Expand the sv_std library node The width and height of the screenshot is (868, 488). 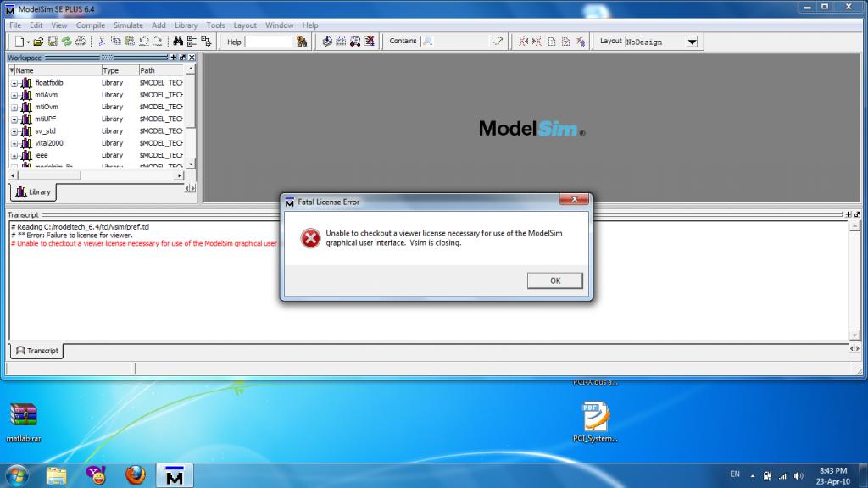click(x=14, y=131)
